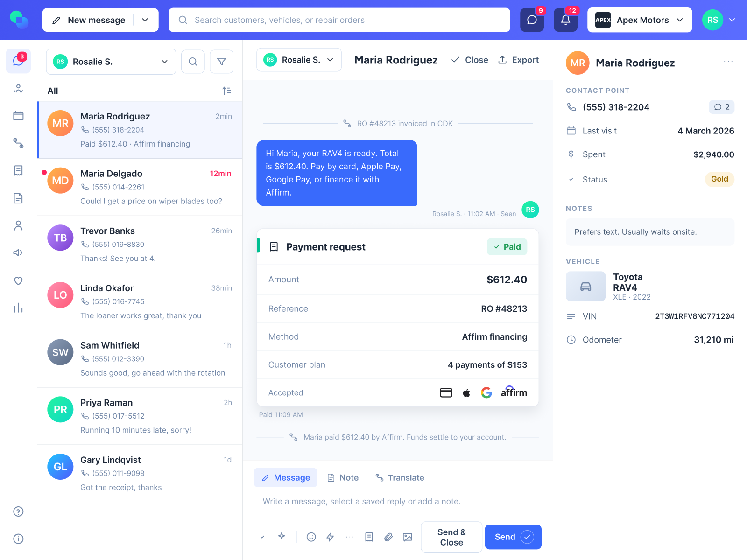Open the reports bar chart sidebar icon
The image size is (747, 560).
click(18, 308)
